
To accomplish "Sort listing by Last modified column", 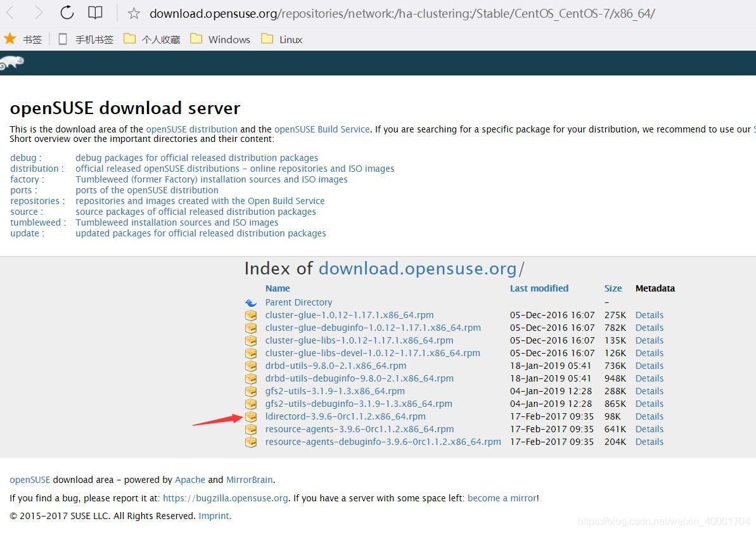I will 539,288.
